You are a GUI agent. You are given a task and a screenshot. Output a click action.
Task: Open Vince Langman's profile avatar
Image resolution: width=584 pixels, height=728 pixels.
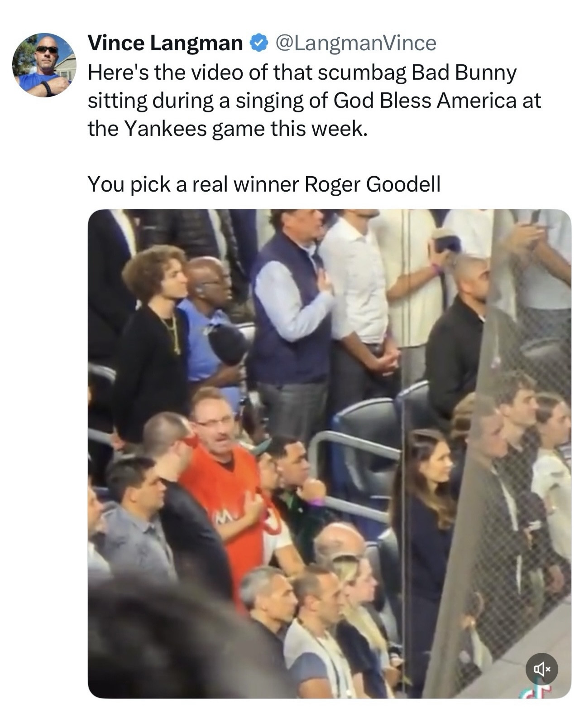[44, 65]
